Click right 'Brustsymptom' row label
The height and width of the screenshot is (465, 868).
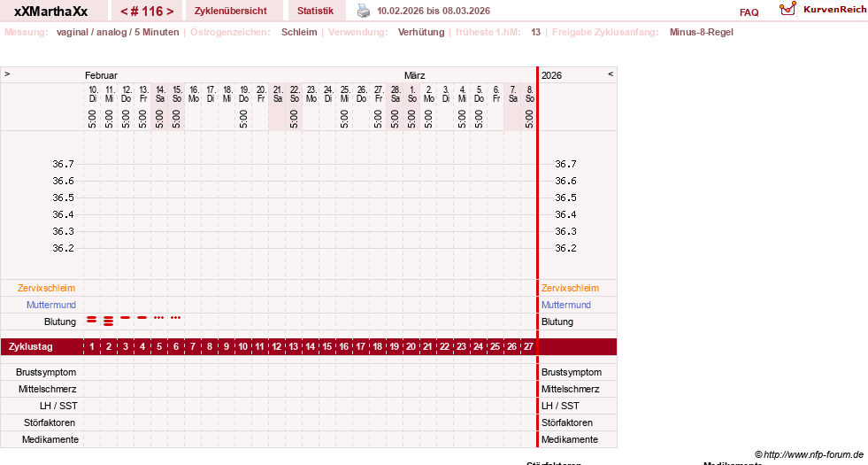tap(572, 373)
